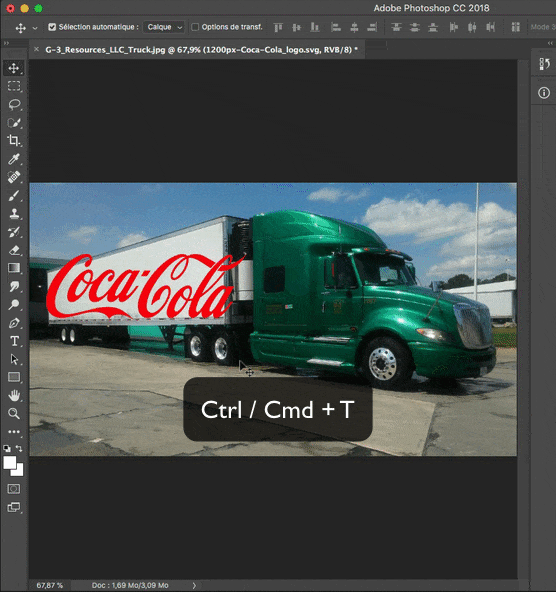The image size is (556, 592).
Task: Align vertical centers of layers
Action: 297,27
